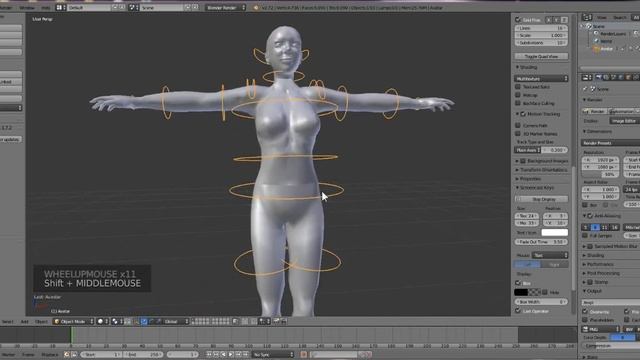Toggle the Motion Tracking checkbox
Screen dimensions: 640x360
tap(523, 114)
